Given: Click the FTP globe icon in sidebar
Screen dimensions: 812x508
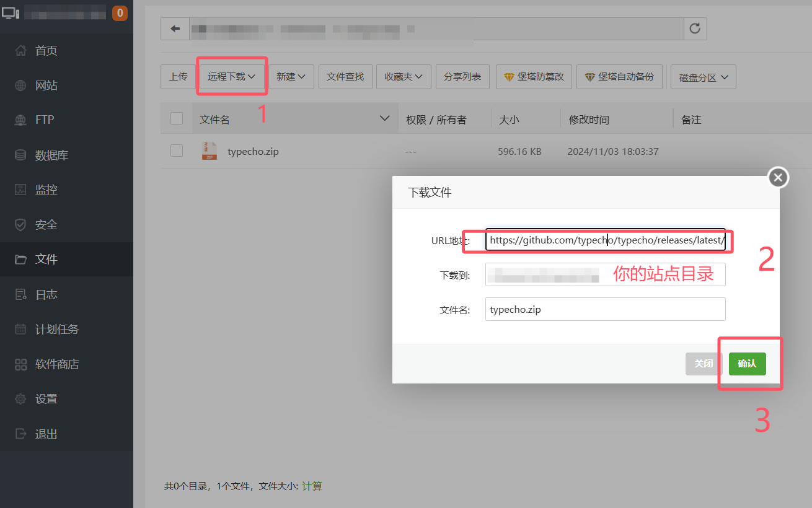Looking at the screenshot, I should pos(21,120).
